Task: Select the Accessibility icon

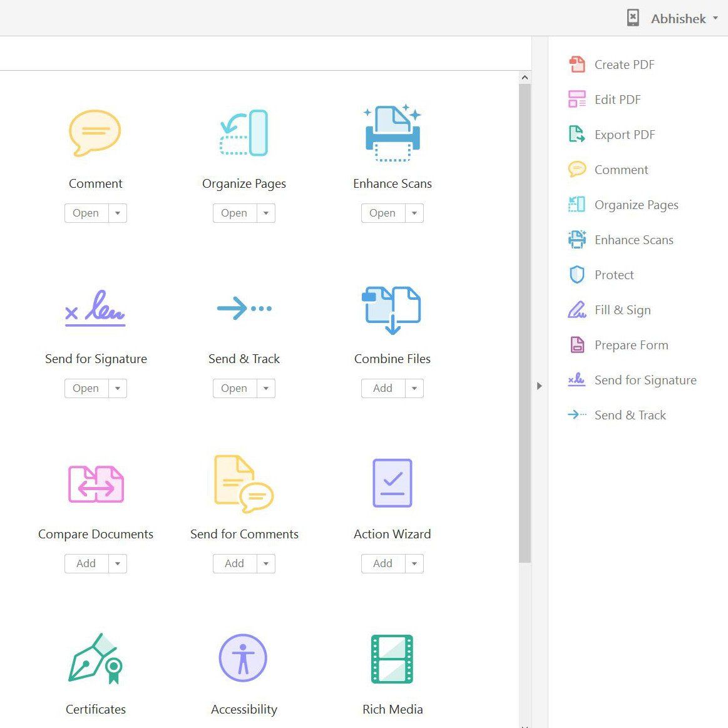Action: coord(244,657)
